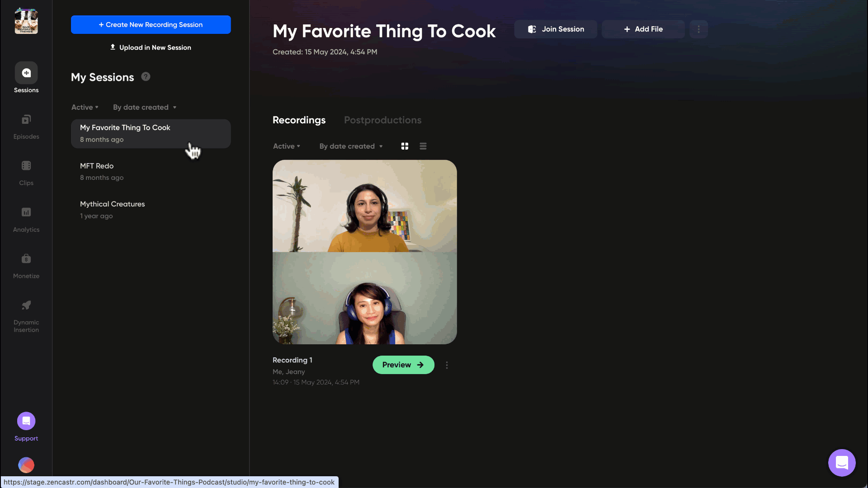Image resolution: width=868 pixels, height=488 pixels.
Task: Click the Preview button for Recording 1
Action: coord(403,365)
